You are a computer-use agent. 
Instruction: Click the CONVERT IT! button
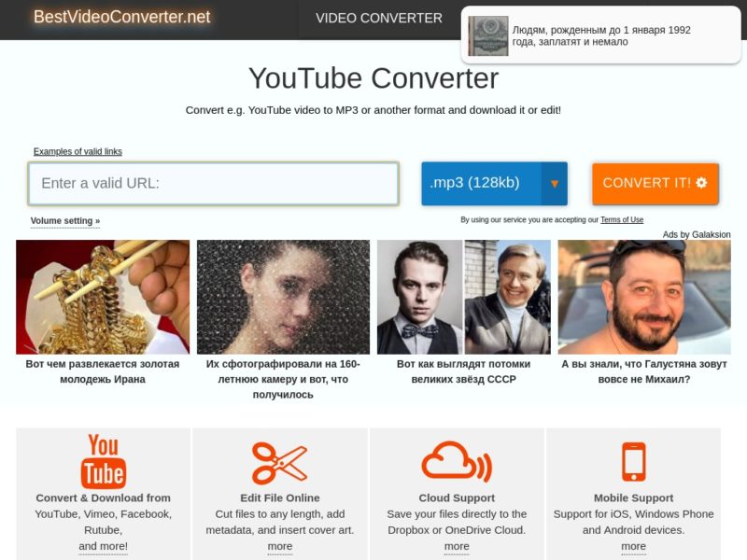655,183
